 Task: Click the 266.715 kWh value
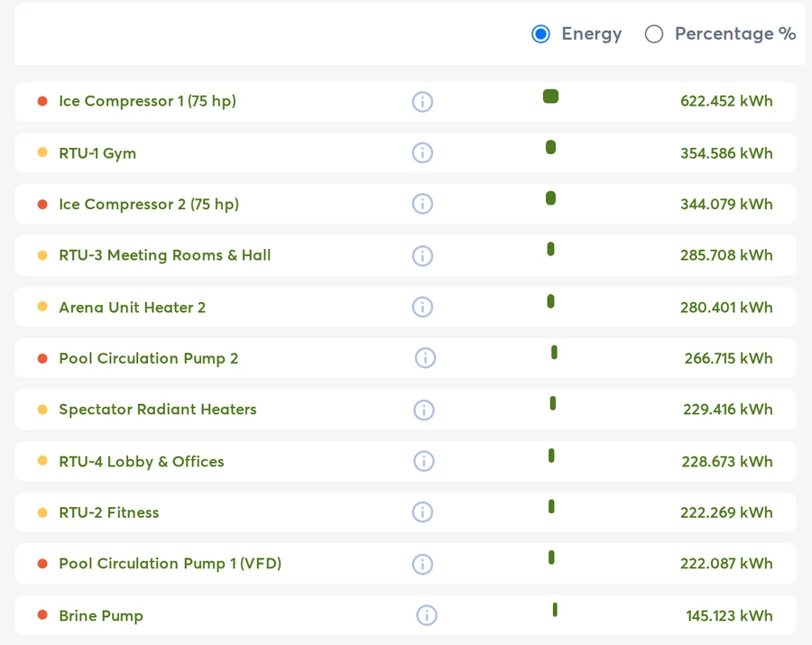tap(728, 358)
